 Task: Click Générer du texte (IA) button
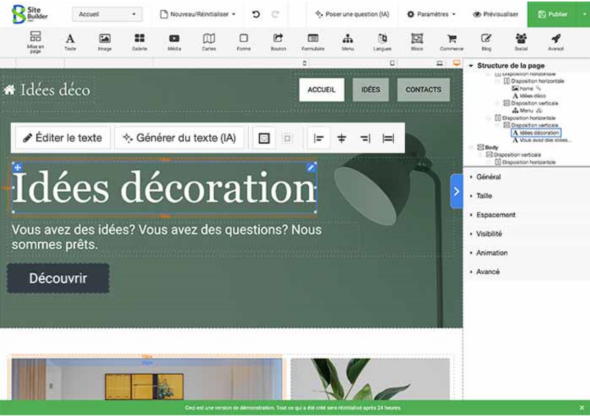(x=179, y=138)
